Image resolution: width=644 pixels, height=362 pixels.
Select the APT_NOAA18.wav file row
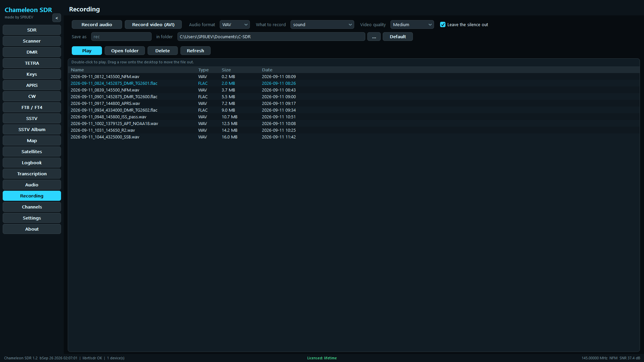point(354,124)
